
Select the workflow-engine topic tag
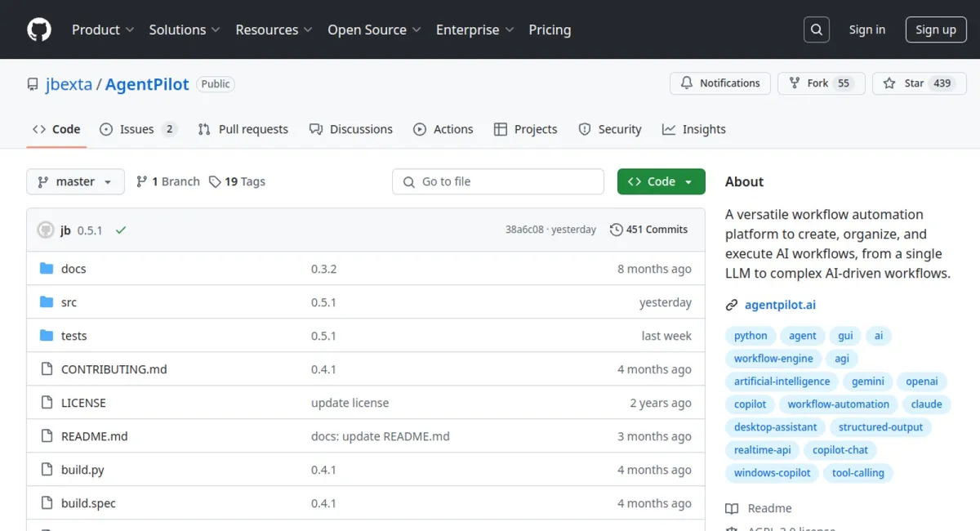773,359
